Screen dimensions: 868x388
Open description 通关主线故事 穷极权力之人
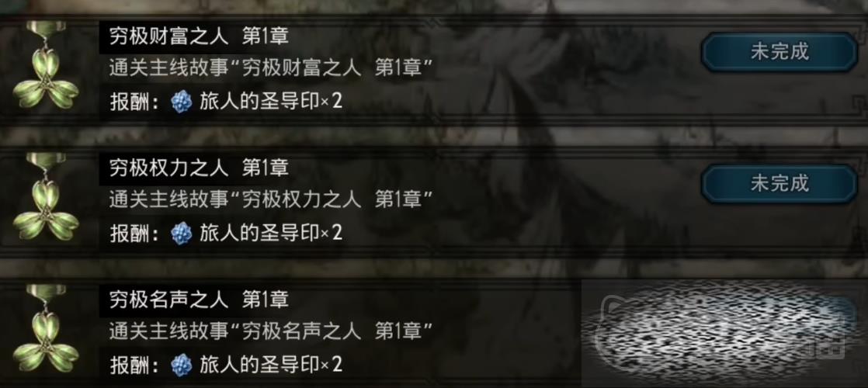click(271, 199)
